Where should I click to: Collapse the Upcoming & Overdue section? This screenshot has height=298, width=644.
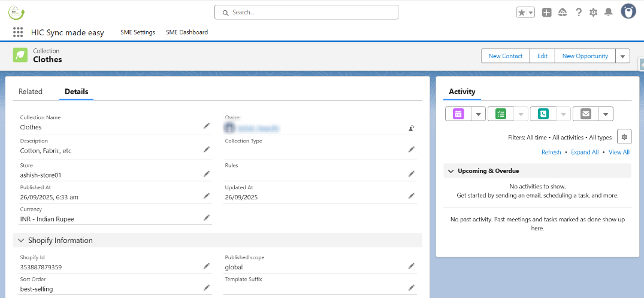451,171
